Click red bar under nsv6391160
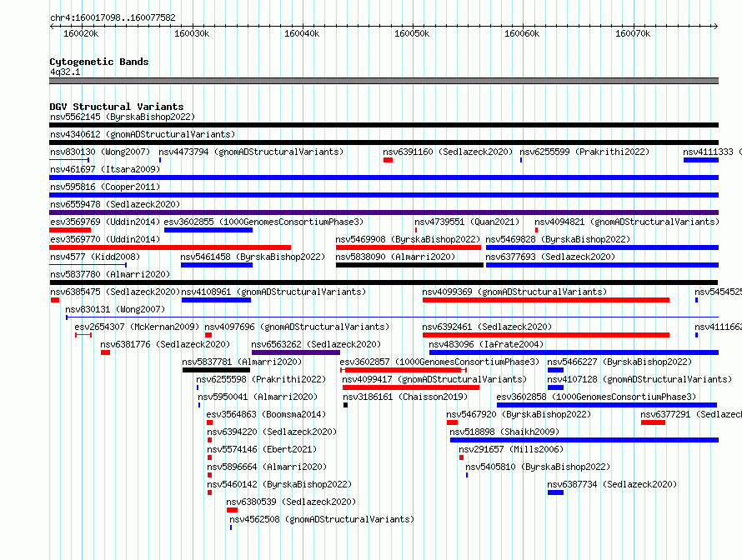The height and width of the screenshot is (560, 742). click(388, 160)
